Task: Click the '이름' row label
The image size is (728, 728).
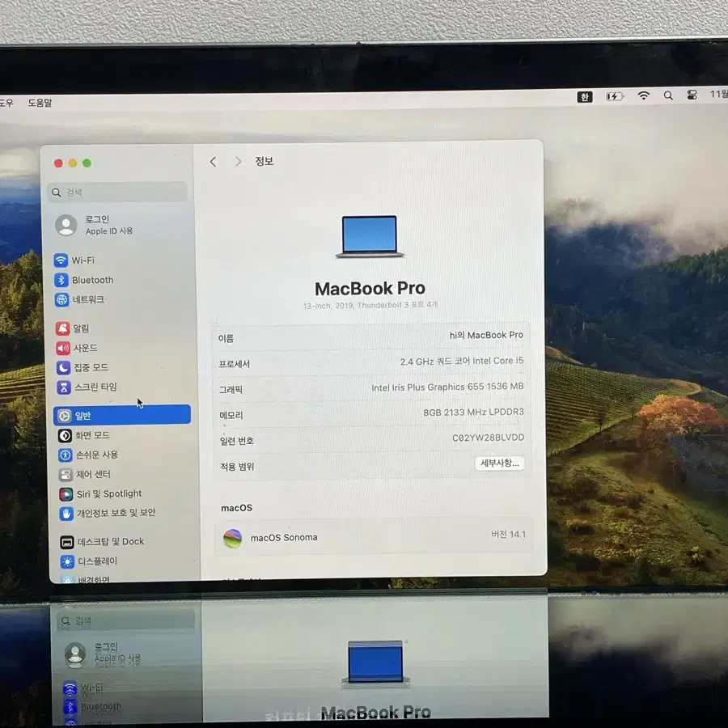Action: coord(226,338)
